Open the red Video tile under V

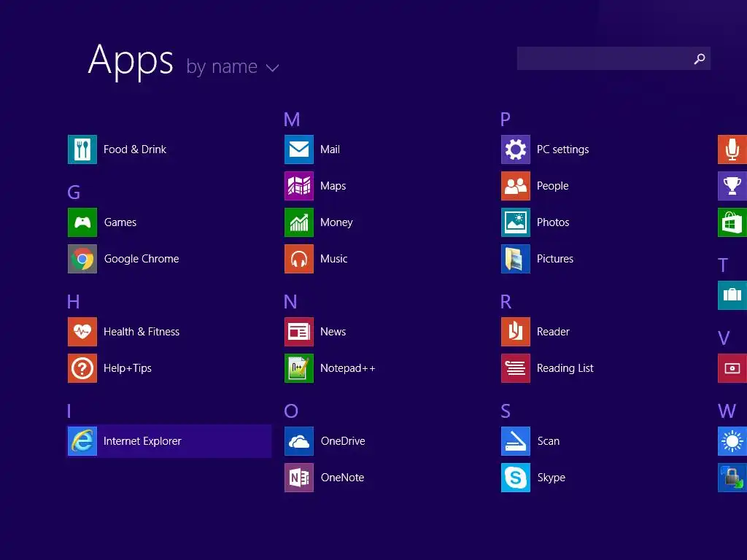coord(732,368)
